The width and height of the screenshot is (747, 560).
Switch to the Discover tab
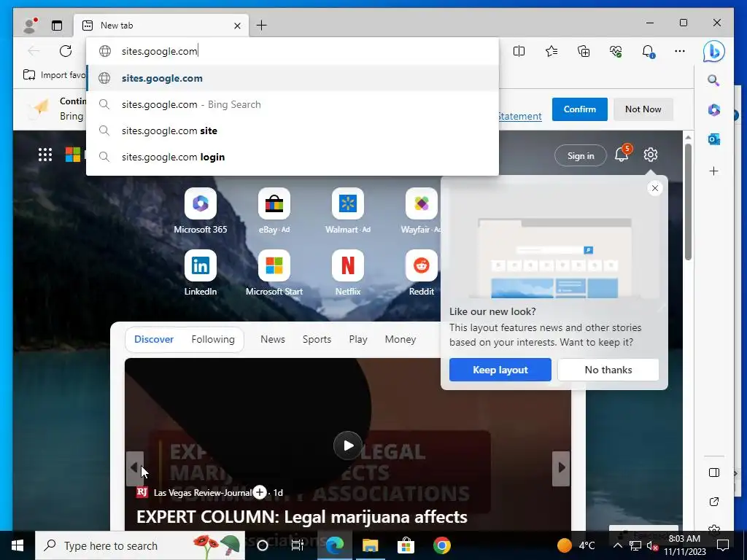pos(154,339)
